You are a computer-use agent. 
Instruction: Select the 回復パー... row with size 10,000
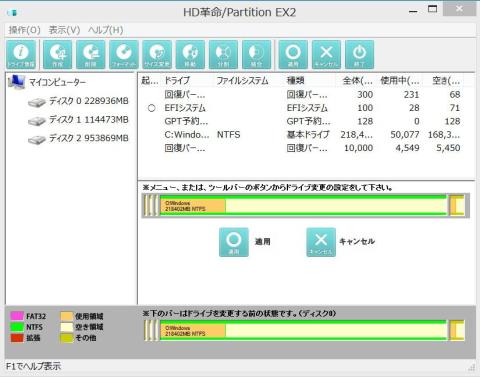[302, 148]
